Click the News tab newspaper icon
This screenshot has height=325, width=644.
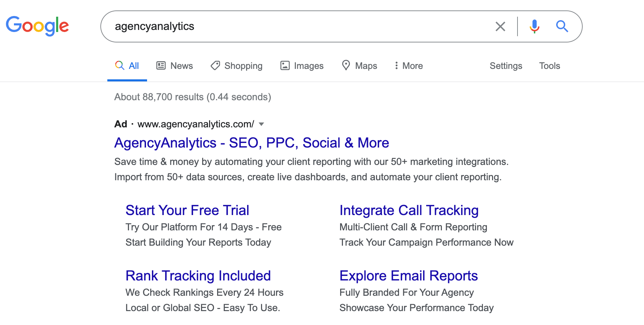point(161,65)
